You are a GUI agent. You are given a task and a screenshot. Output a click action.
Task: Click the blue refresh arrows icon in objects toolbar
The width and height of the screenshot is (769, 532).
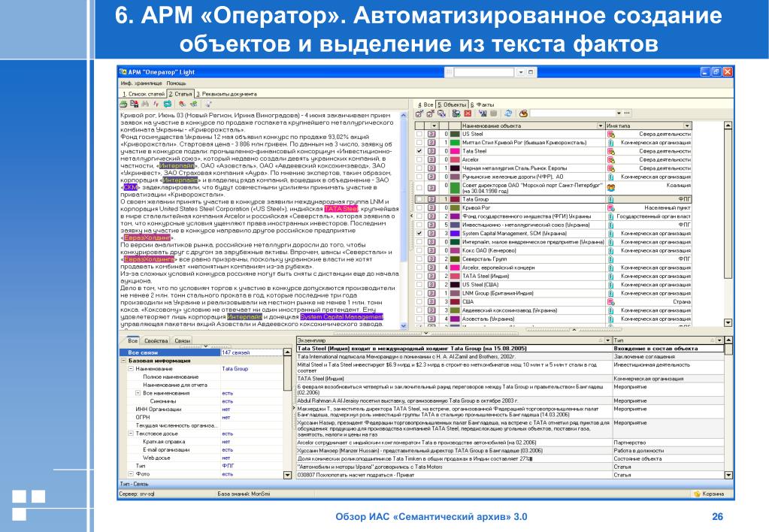tap(508, 113)
